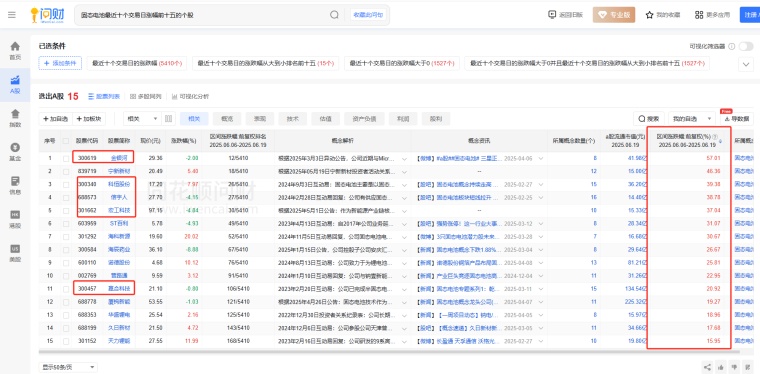Viewport: 760px width, 374px height.
Task: Click help icon in highlighted column header
Action: 715,138
